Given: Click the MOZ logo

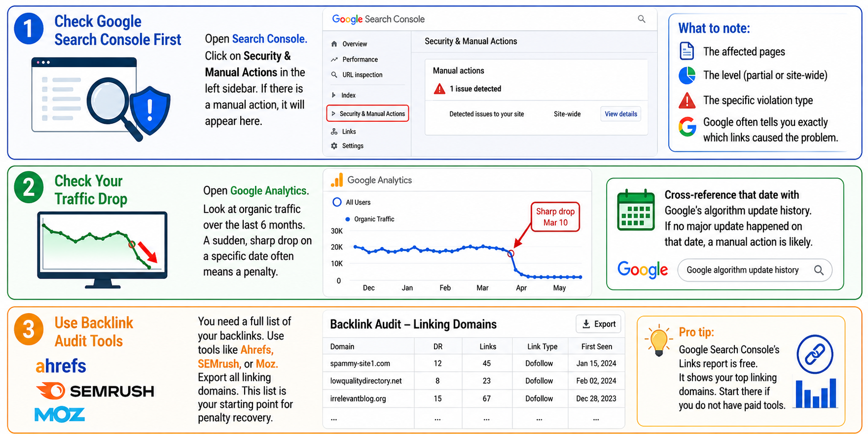Looking at the screenshot, I should click(60, 414).
